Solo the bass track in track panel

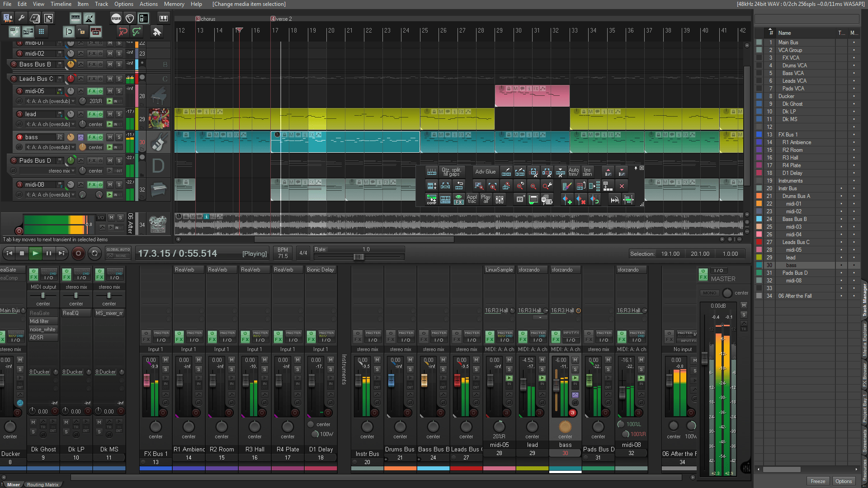click(x=119, y=137)
